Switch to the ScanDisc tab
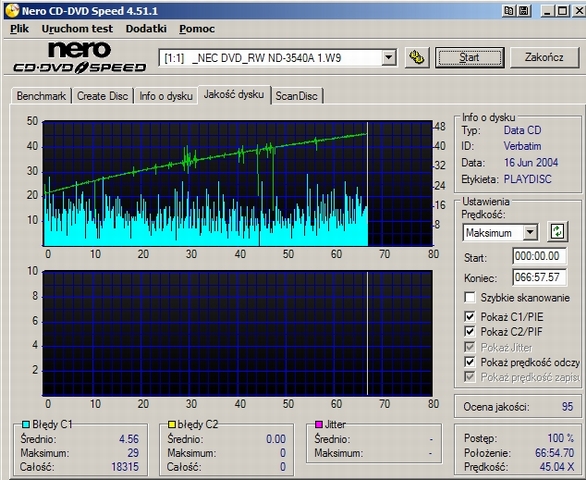The height and width of the screenshot is (480, 586). [296, 96]
